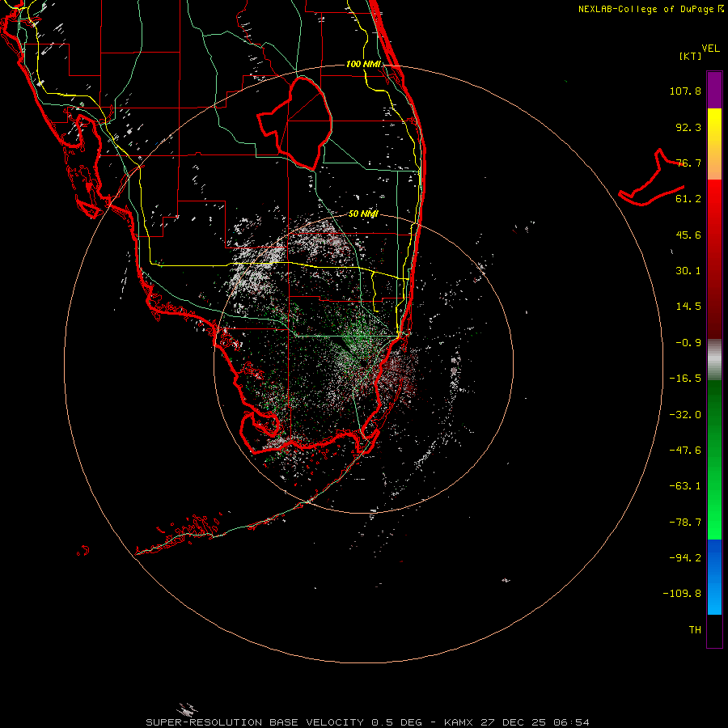Select the 45.6 scale value
This screenshot has height=728, width=728.
click(688, 235)
